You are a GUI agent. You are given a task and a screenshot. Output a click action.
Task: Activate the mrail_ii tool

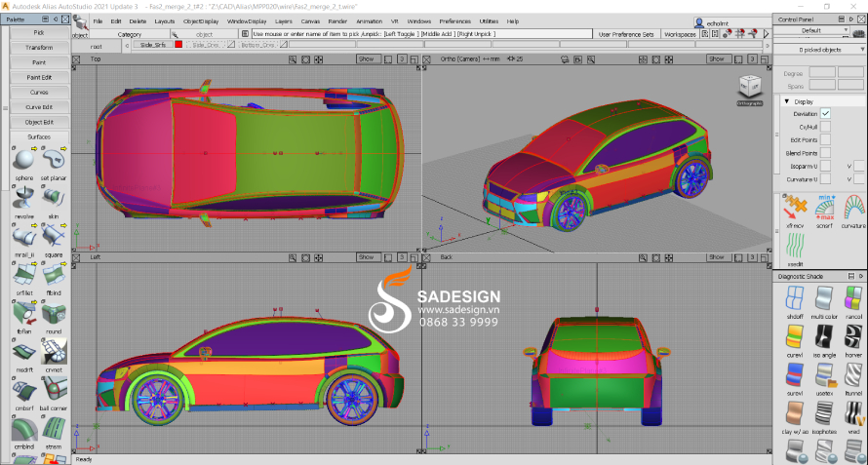pos(23,236)
